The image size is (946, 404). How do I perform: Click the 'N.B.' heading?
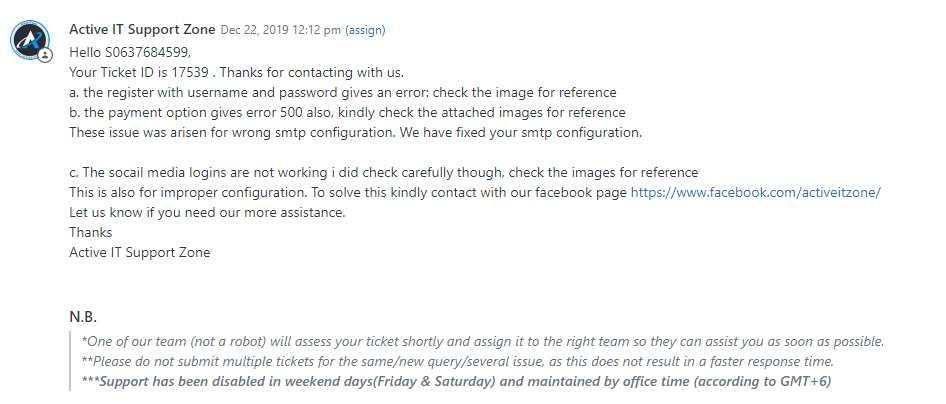pyautogui.click(x=83, y=317)
